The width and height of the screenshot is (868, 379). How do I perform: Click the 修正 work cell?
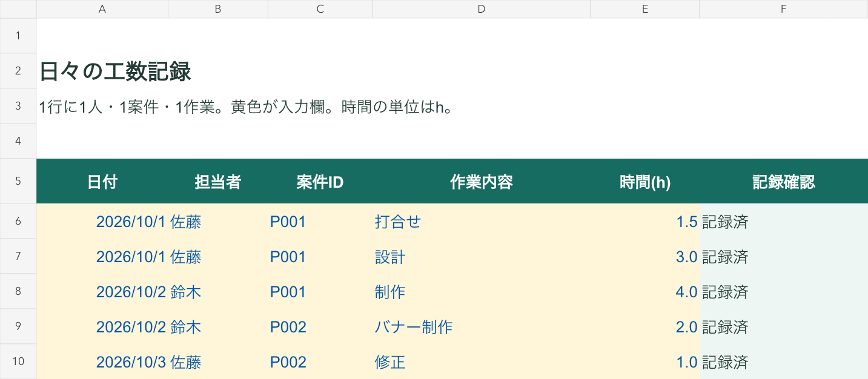pos(482,361)
